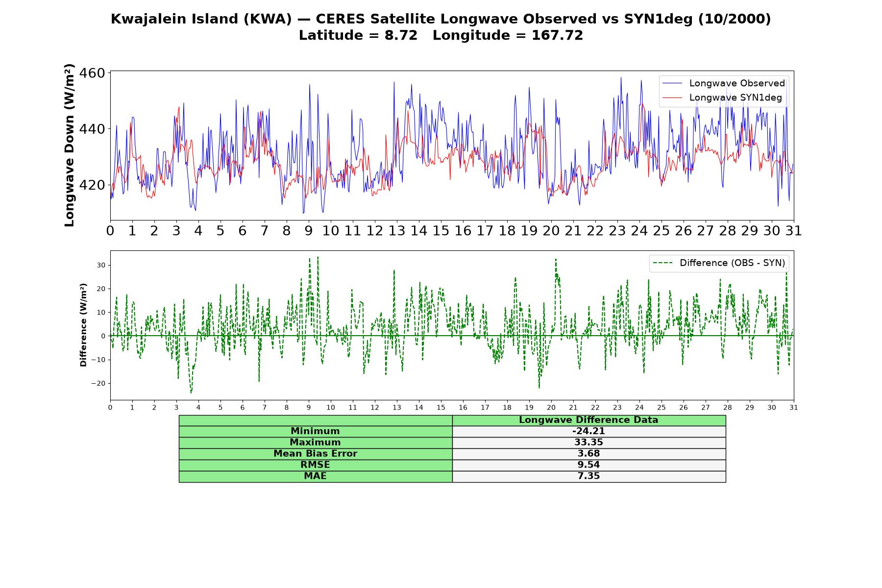The image size is (882, 588).
Task: Select the MAE row label
Action: pos(315,476)
